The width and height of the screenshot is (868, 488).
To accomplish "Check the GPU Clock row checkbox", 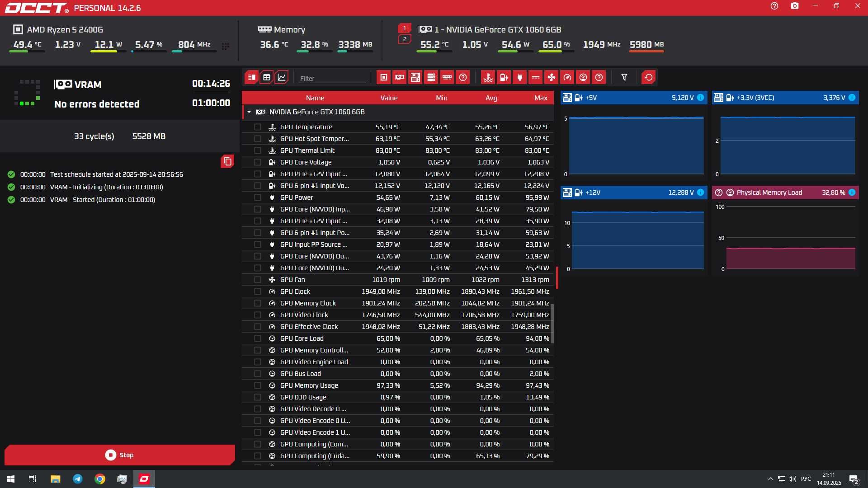I will click(258, 291).
